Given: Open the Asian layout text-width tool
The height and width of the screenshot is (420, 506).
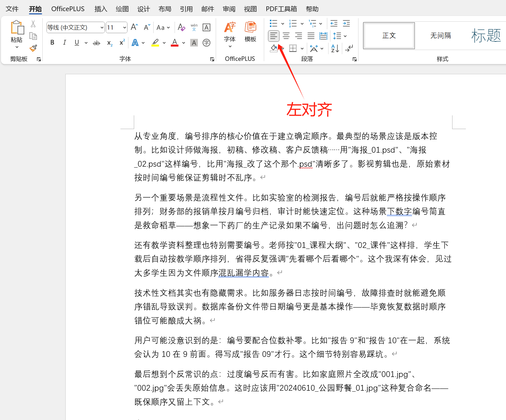Looking at the screenshot, I should coord(314,48).
